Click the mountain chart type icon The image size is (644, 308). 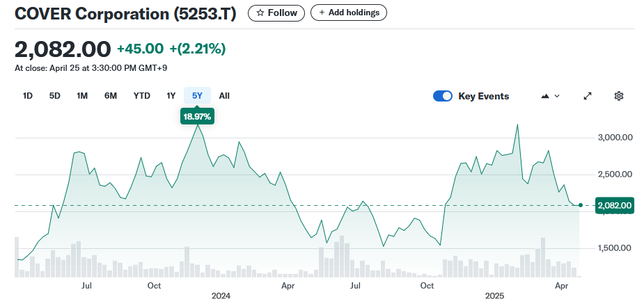tap(544, 96)
